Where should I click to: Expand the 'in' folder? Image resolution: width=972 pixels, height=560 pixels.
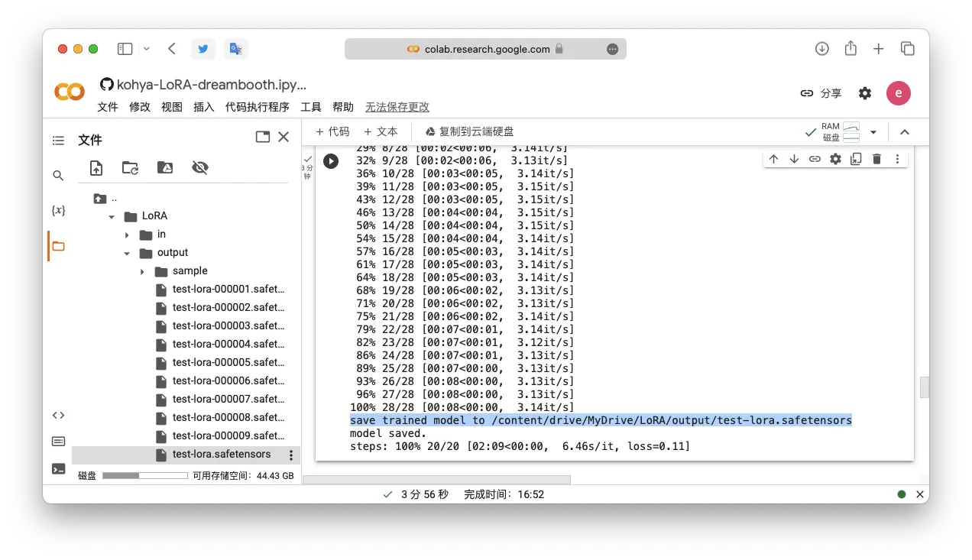127,235
